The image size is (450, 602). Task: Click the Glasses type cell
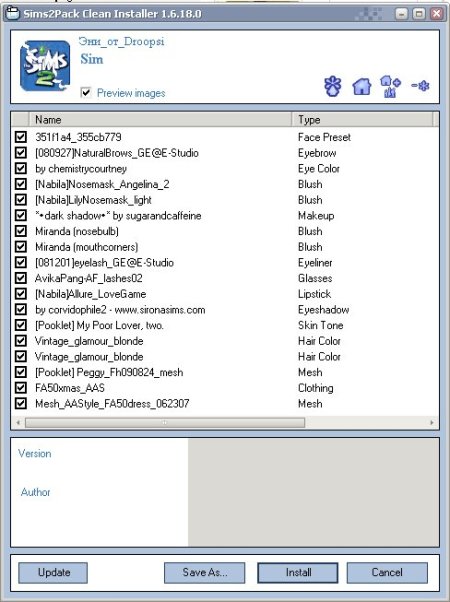(x=315, y=278)
